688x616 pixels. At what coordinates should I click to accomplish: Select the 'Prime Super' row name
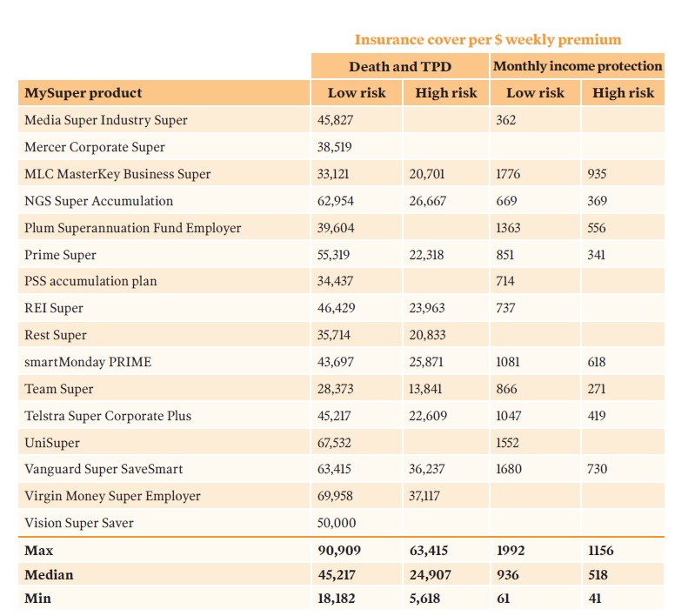click(60, 255)
